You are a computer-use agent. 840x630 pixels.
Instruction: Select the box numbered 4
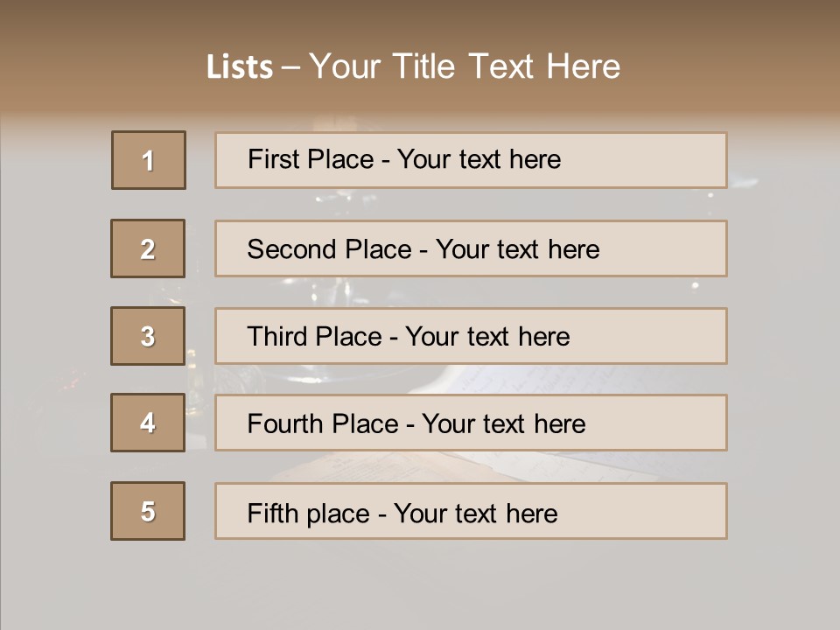click(x=148, y=423)
